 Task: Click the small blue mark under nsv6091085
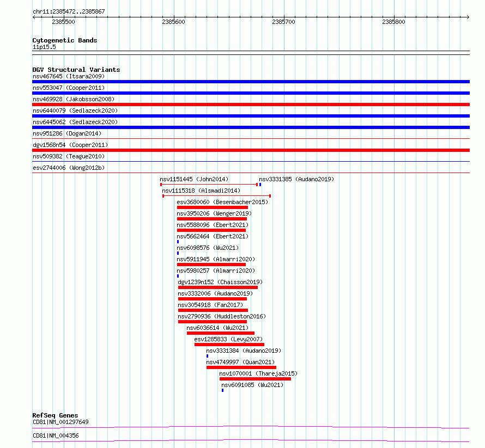[x=222, y=390]
